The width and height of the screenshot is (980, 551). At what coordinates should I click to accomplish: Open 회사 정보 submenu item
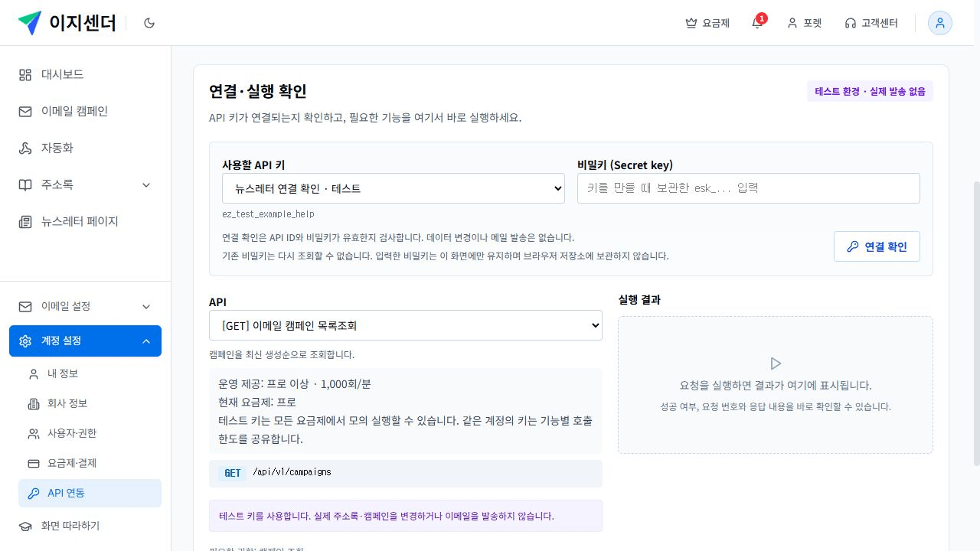pyautogui.click(x=90, y=403)
